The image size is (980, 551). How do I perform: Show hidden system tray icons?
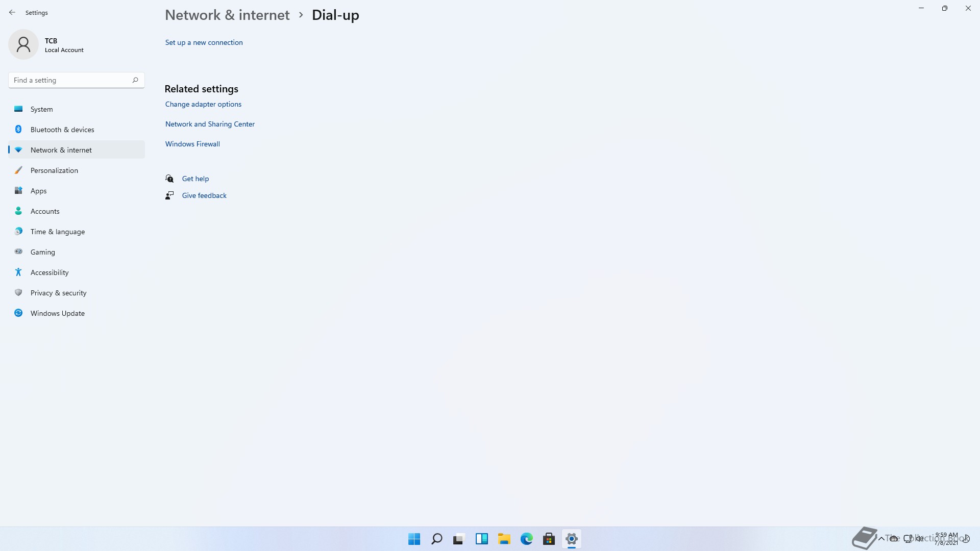click(881, 538)
